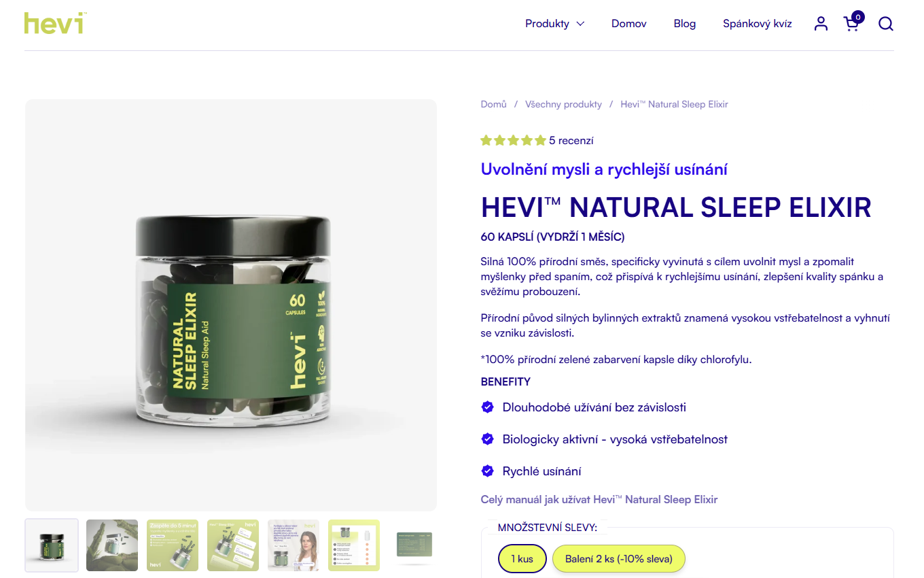Click the search magnifier icon
This screenshot has width=924, height=578.
(x=885, y=24)
